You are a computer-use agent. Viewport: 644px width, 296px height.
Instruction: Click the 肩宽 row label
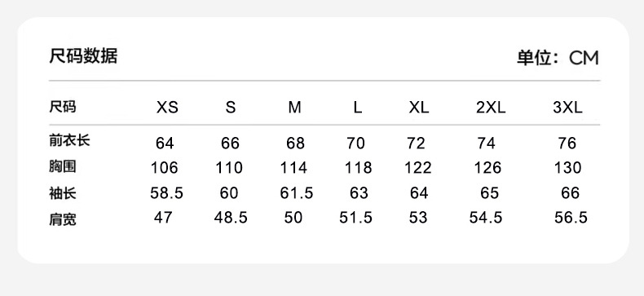tap(63, 219)
